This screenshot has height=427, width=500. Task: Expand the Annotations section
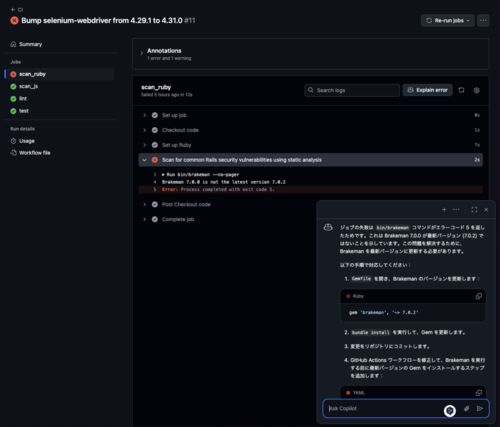(141, 53)
